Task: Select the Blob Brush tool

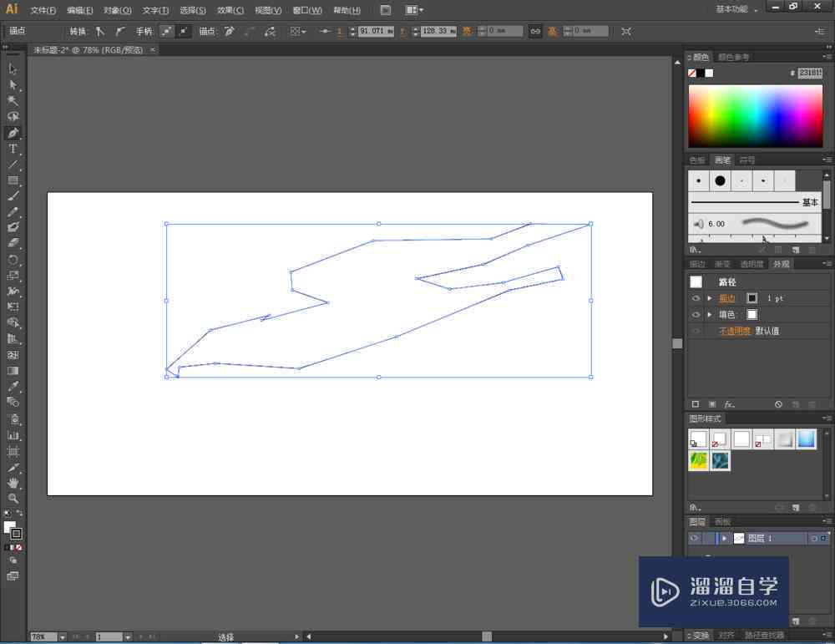Action: 13,227
